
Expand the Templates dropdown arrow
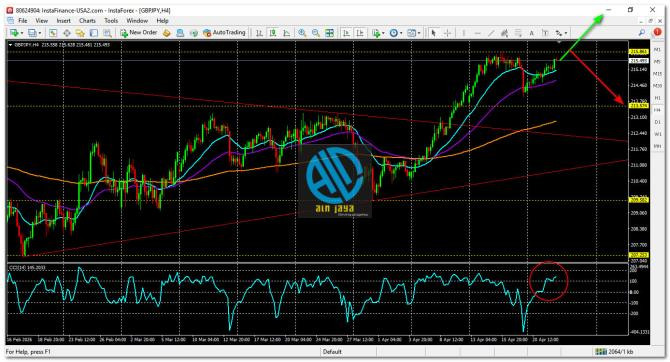(x=419, y=33)
